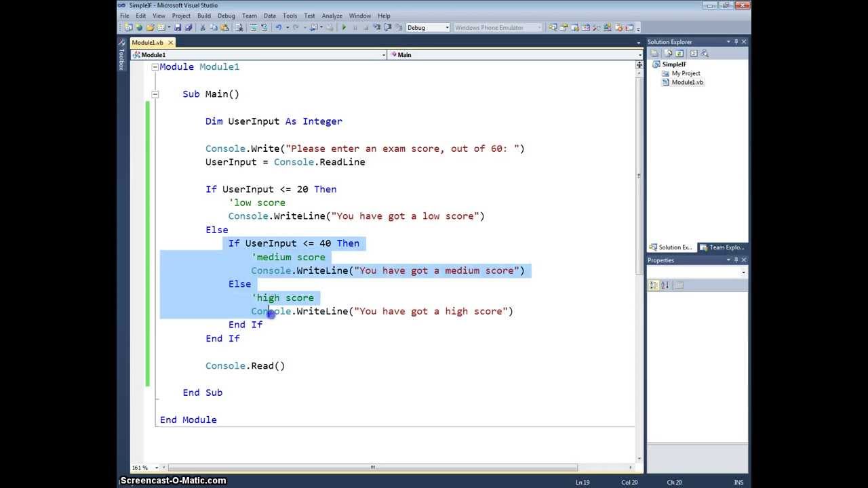Toggle Categorized view in Properties panel

[x=654, y=285]
